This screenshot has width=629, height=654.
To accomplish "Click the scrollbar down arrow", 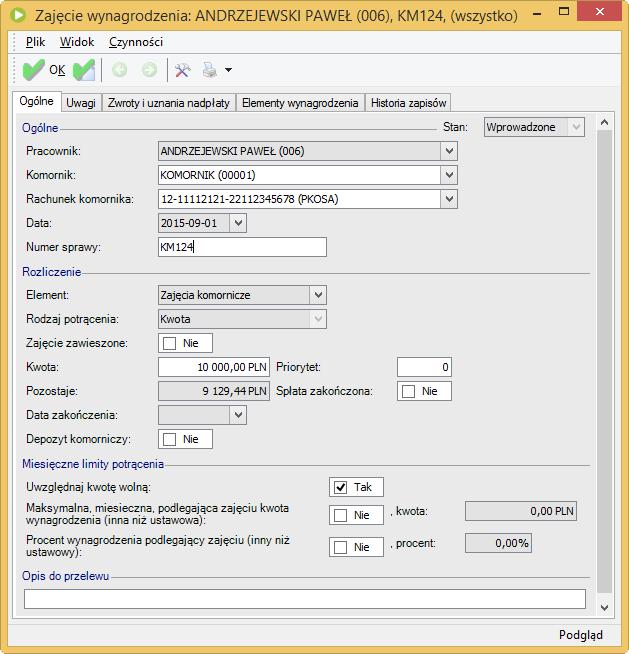I will coord(604,608).
